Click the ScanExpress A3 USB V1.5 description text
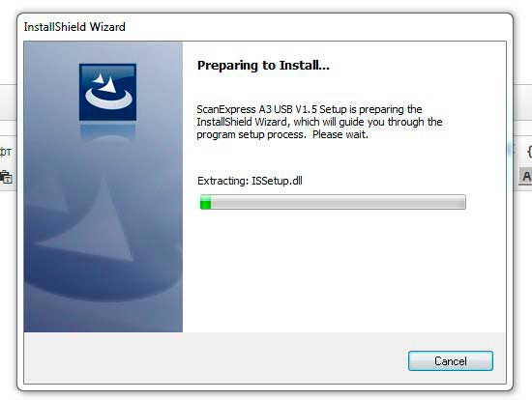 click(x=319, y=122)
